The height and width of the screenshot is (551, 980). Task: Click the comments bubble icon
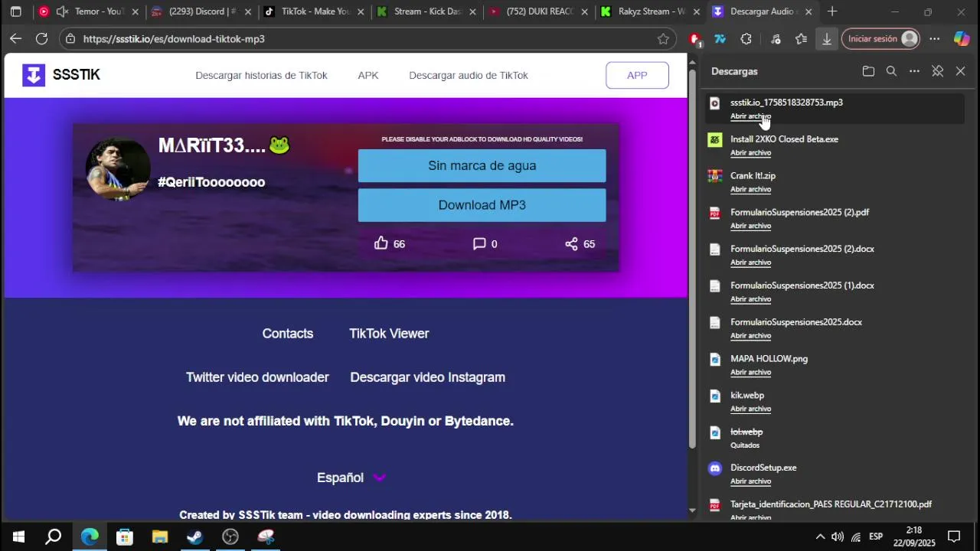pyautogui.click(x=479, y=243)
